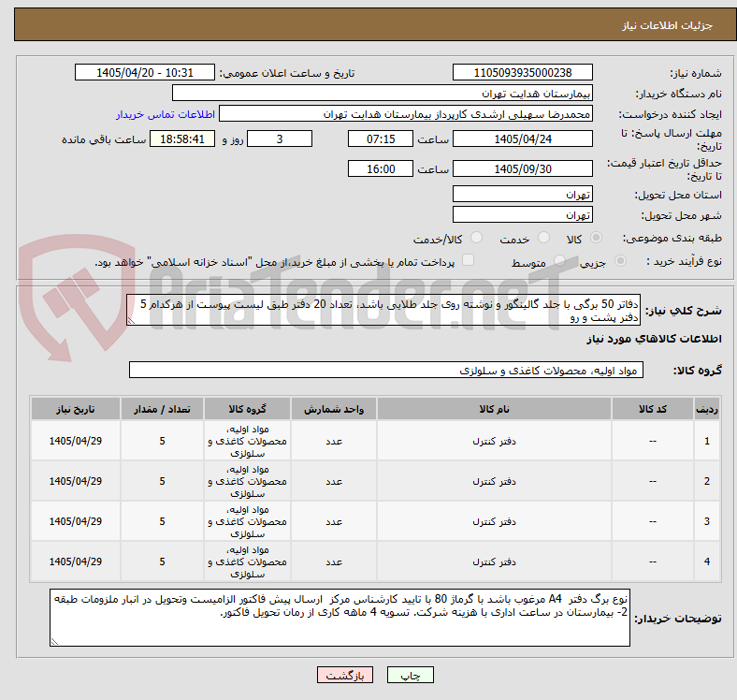Click the quantity 5 in row 2
Screen dimensions: 737x700
click(x=162, y=481)
